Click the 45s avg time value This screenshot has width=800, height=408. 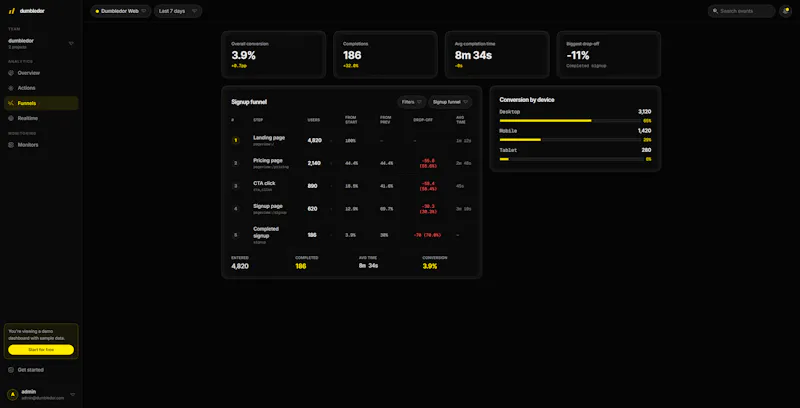tap(460, 186)
